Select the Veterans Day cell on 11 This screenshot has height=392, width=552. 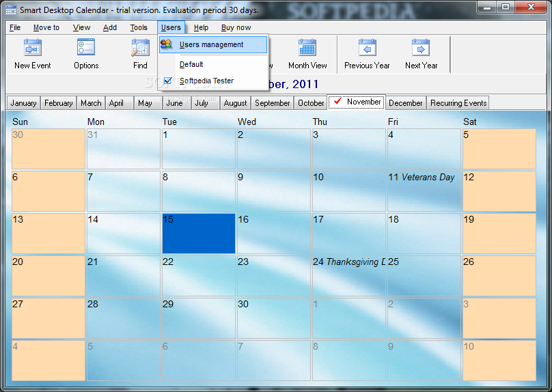[424, 191]
